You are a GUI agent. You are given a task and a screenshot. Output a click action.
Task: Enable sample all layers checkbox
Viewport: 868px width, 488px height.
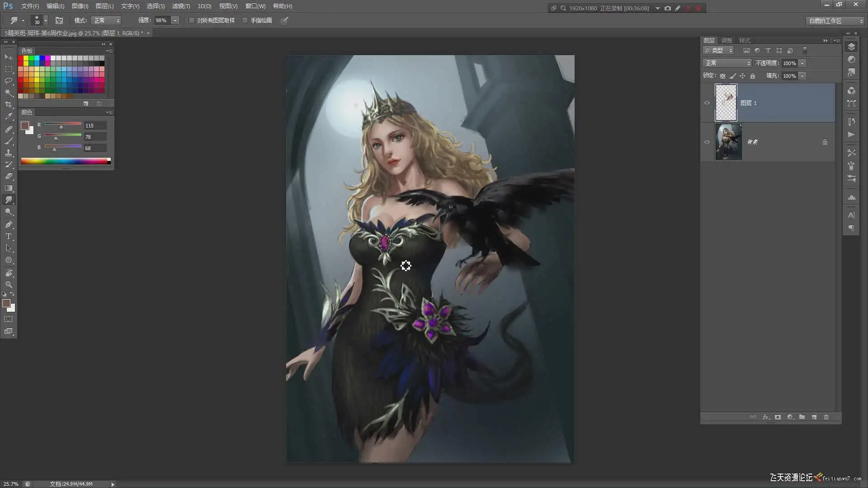[192, 20]
